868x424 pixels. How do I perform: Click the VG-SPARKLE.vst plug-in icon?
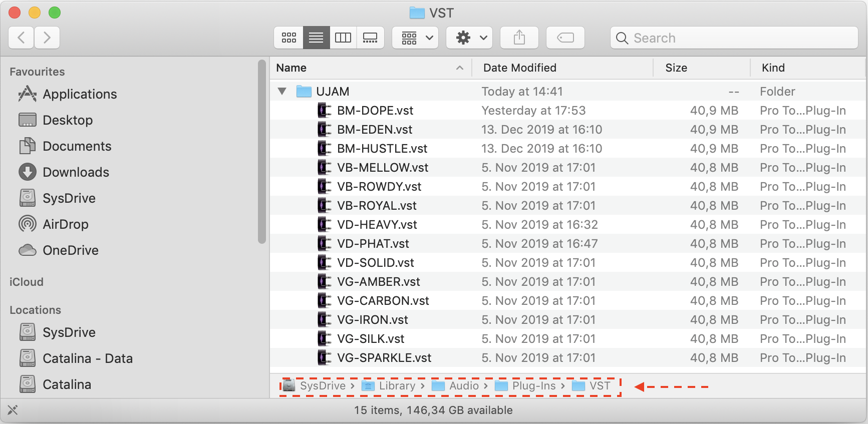325,357
